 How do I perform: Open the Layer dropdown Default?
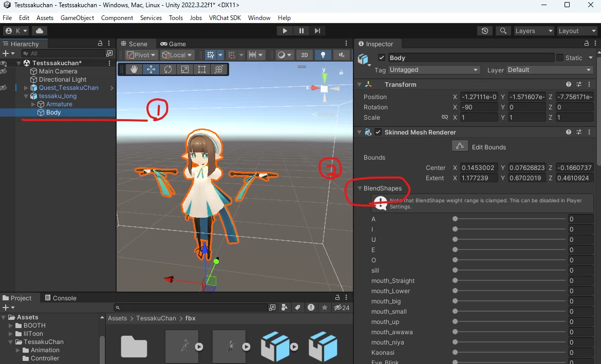tap(550, 70)
